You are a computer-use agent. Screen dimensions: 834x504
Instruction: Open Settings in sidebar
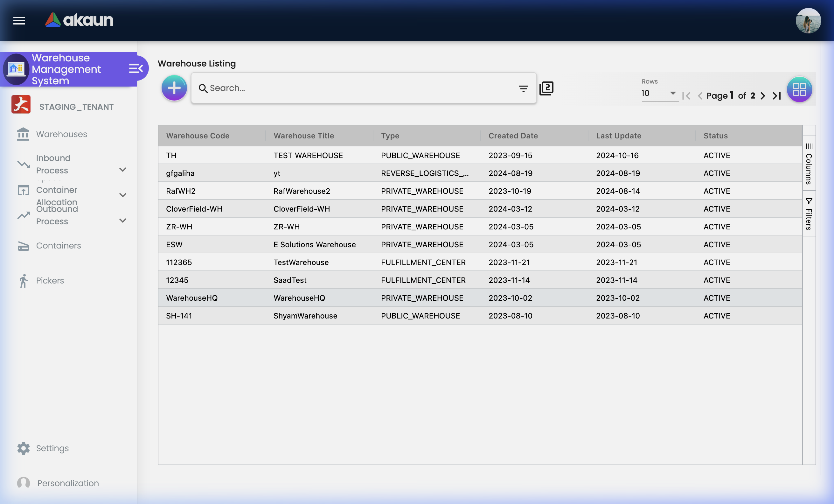(52, 448)
